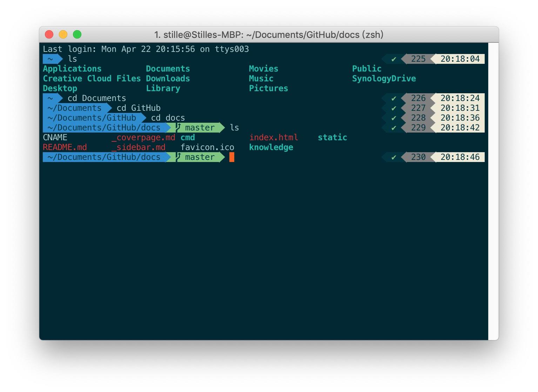Select the Applications folder name

point(72,69)
